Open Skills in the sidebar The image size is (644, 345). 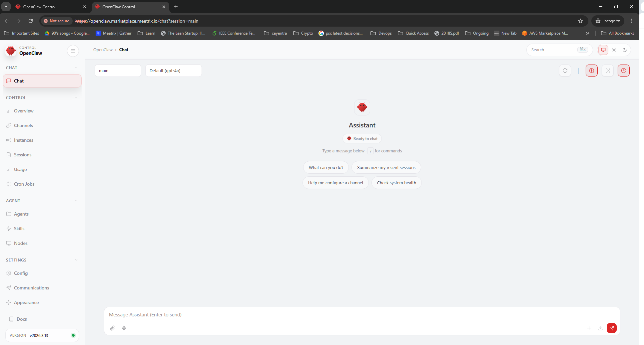(x=19, y=229)
